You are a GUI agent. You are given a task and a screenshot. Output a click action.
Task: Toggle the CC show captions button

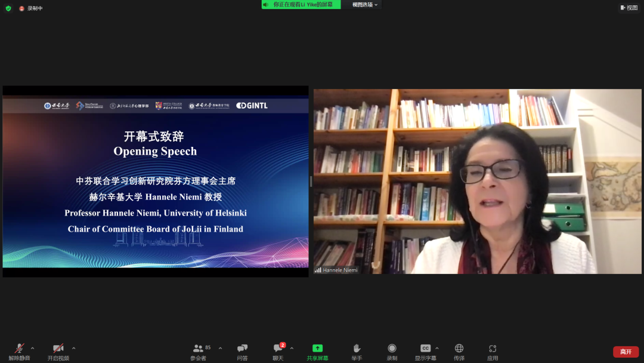pos(425,349)
